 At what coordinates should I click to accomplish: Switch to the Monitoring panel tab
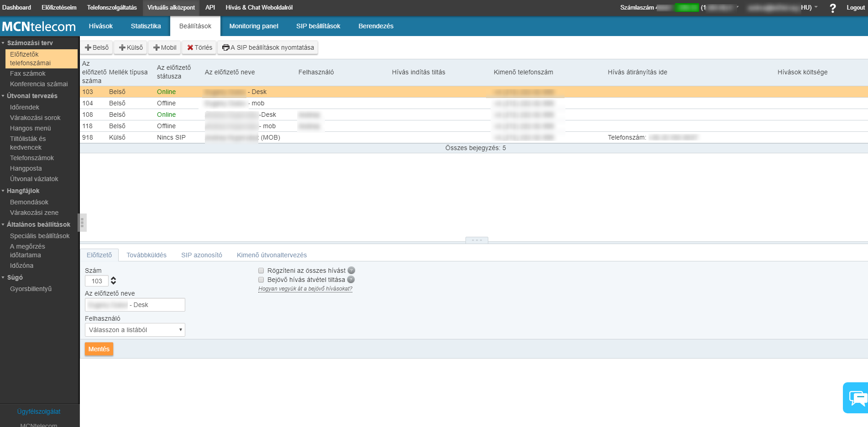point(254,26)
